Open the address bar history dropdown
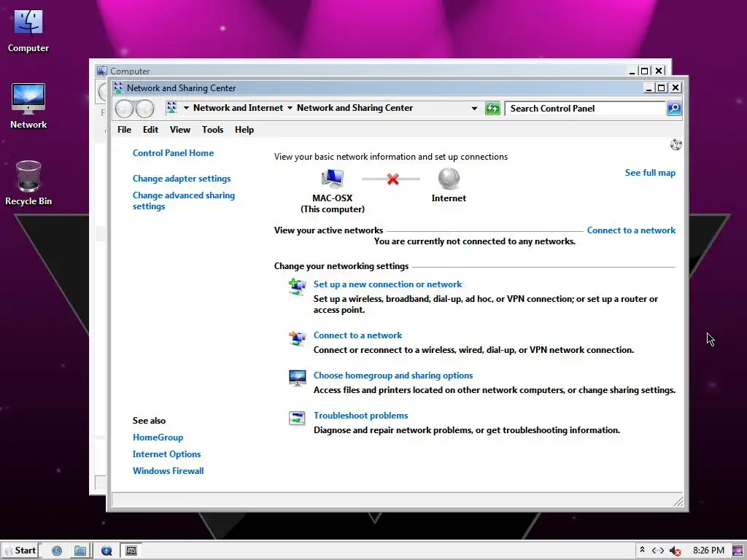Image resolution: width=747 pixels, height=560 pixels. pos(474,109)
